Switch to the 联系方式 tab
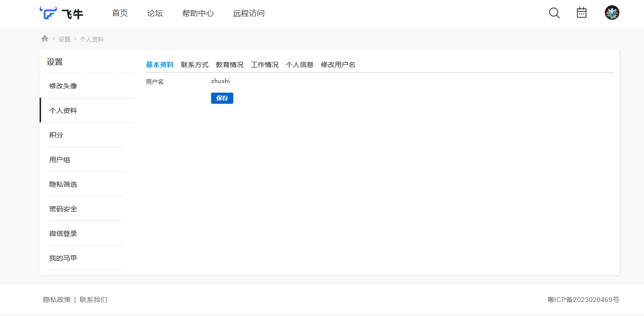This screenshot has height=316, width=644. 195,65
